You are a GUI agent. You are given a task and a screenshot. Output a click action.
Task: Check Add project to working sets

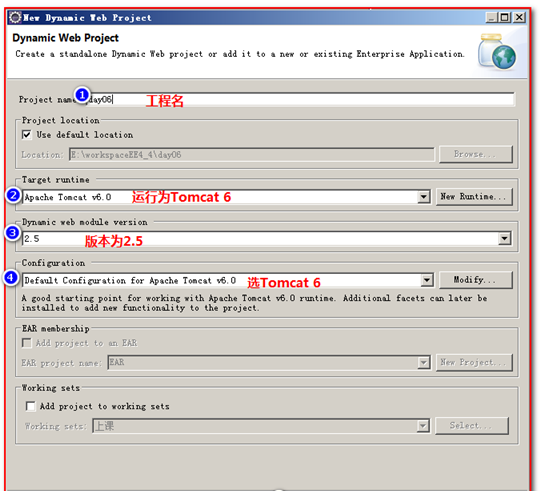[x=31, y=406]
